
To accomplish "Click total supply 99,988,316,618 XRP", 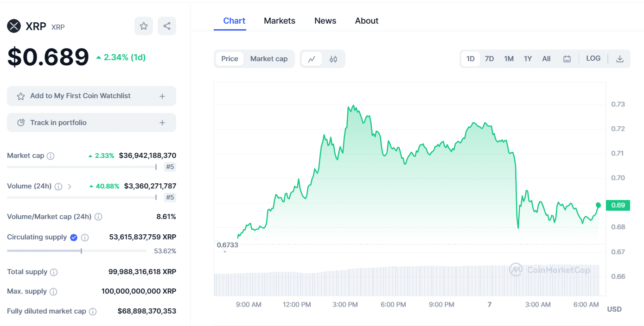I will [x=142, y=272].
